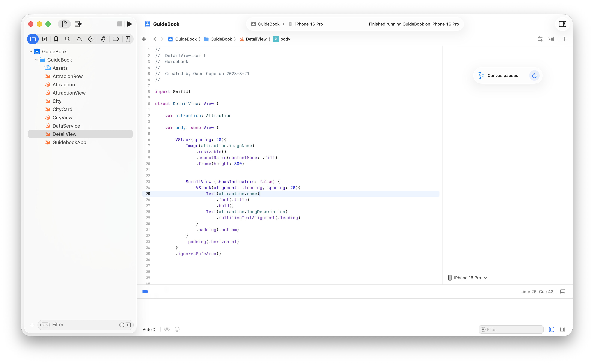Click the Run (play) button
Image resolution: width=594 pixels, height=364 pixels.
(130, 24)
